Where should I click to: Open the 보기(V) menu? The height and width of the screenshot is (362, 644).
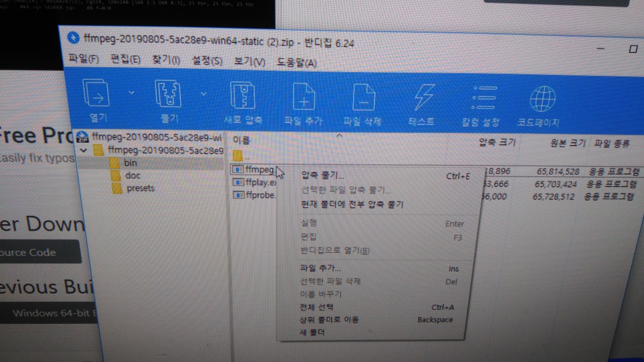[250, 62]
